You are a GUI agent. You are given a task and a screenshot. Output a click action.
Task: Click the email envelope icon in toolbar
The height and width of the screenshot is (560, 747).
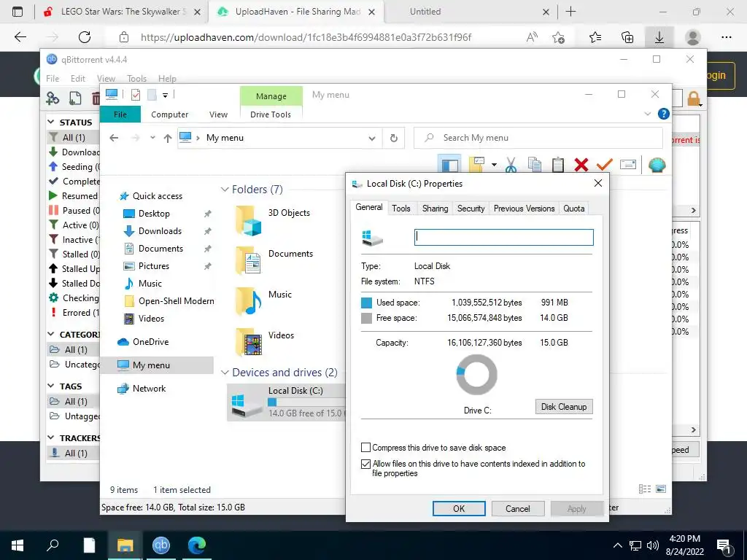point(628,165)
